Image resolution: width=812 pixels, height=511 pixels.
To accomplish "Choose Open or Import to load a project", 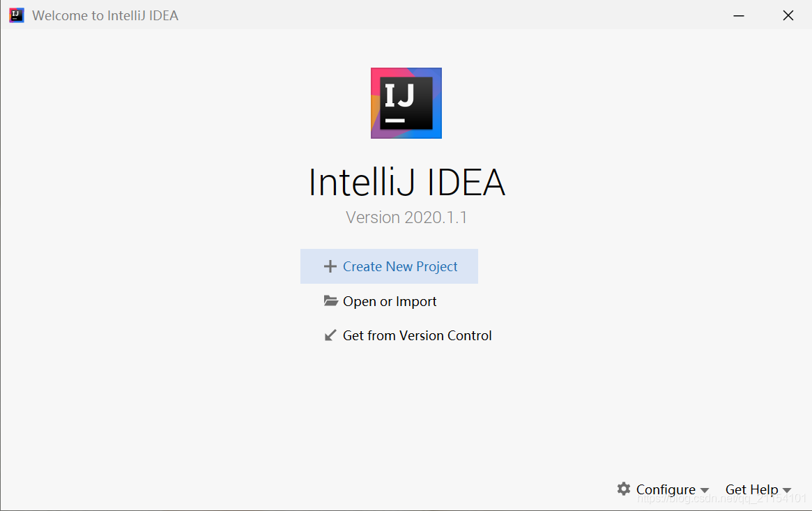I will pyautogui.click(x=389, y=300).
